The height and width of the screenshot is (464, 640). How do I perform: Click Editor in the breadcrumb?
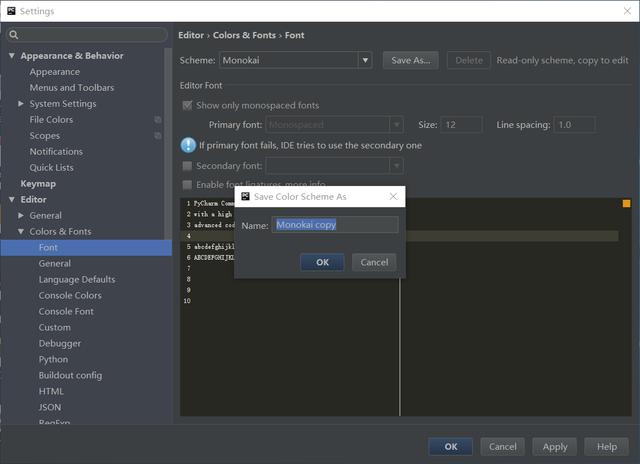point(191,36)
